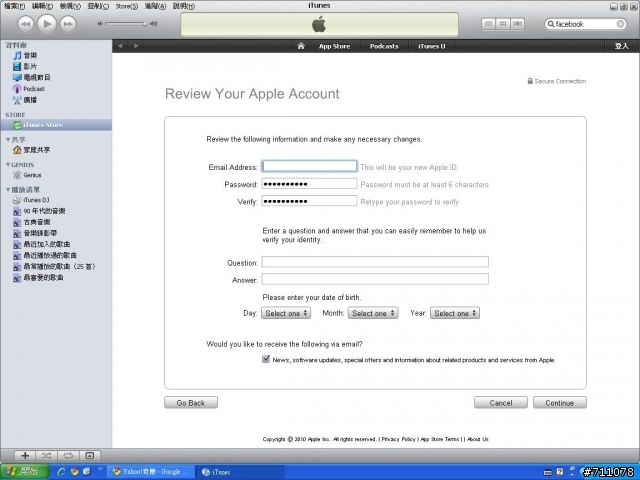640x480 pixels.
Task: Click the Answer input field
Action: [x=375, y=279]
